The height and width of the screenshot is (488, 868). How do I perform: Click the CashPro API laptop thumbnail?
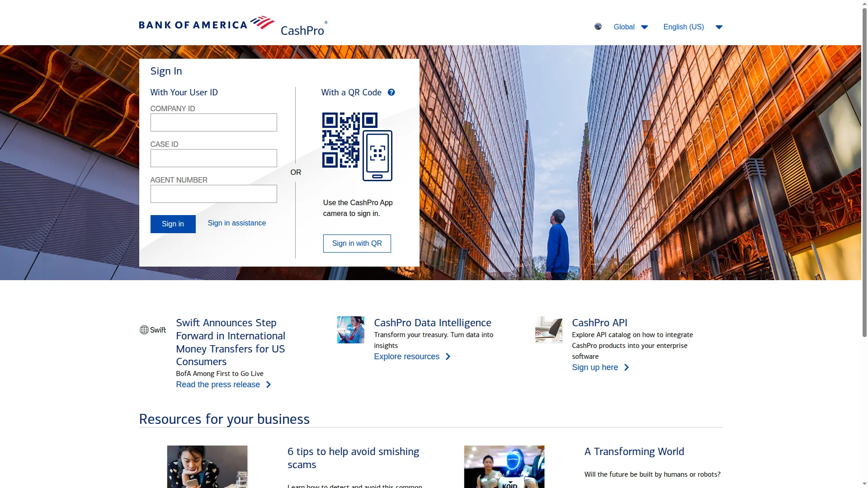(x=549, y=330)
